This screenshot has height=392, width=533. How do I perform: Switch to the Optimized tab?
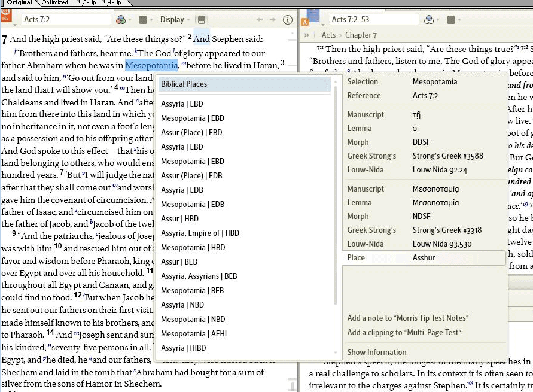pos(54,2)
